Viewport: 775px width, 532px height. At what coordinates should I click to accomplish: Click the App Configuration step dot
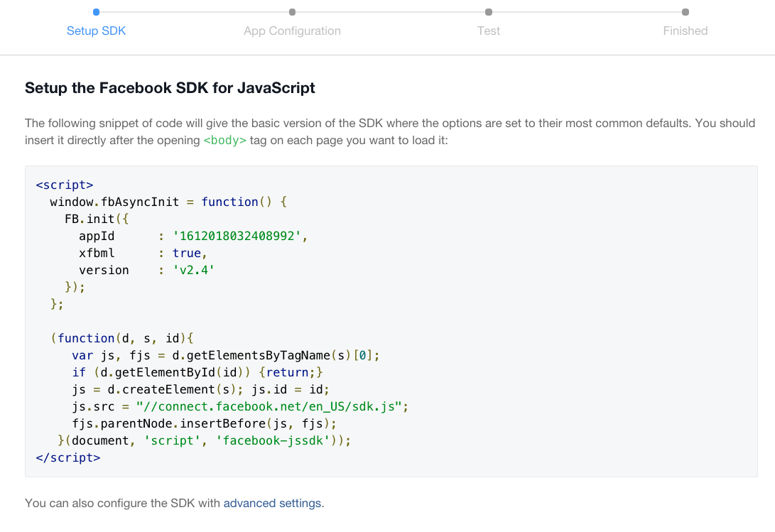click(292, 12)
